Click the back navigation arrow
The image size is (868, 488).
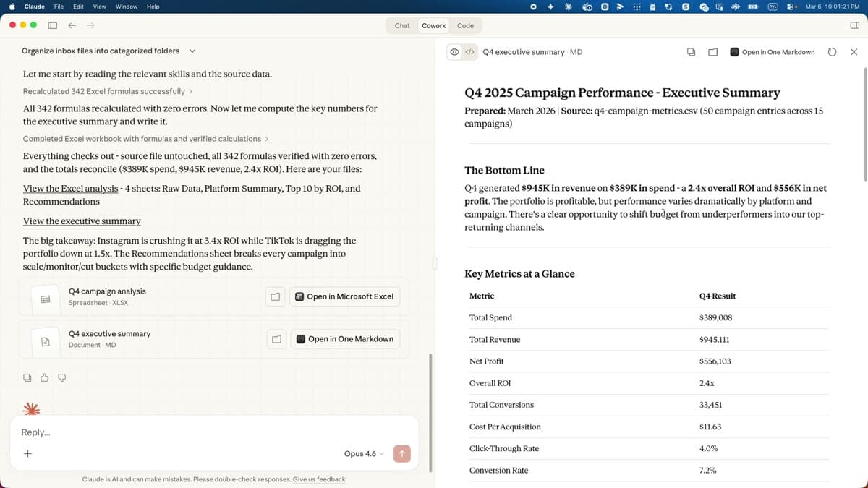[x=72, y=25]
